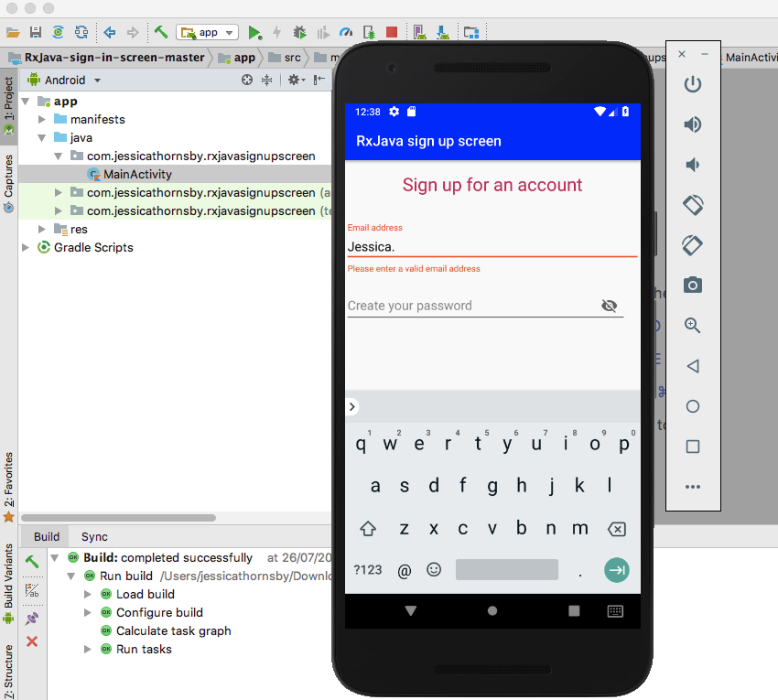The height and width of the screenshot is (700, 778).
Task: Open the settings gear dropdown in Project panel
Action: (297, 80)
